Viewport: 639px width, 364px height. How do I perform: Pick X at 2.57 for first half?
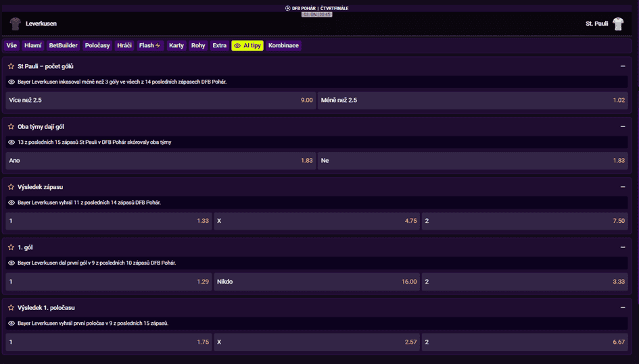pos(316,342)
